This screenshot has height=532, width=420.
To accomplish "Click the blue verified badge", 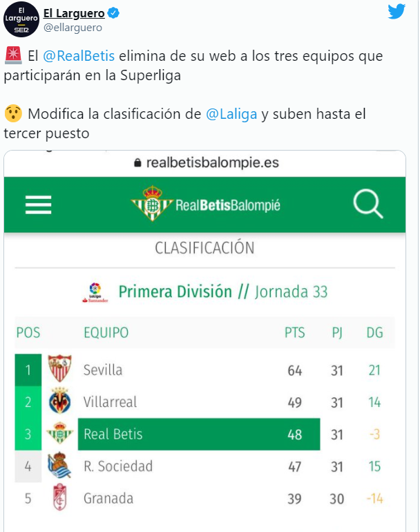I will point(113,13).
